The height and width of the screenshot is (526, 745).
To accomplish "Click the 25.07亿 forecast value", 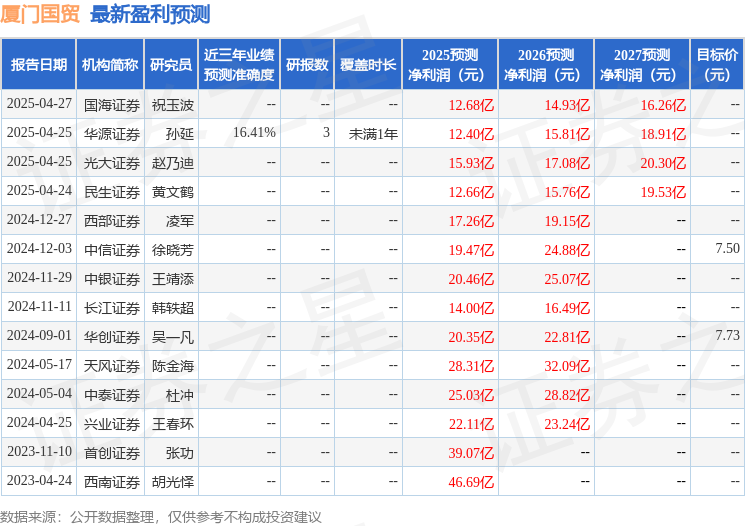I will coord(567,279).
